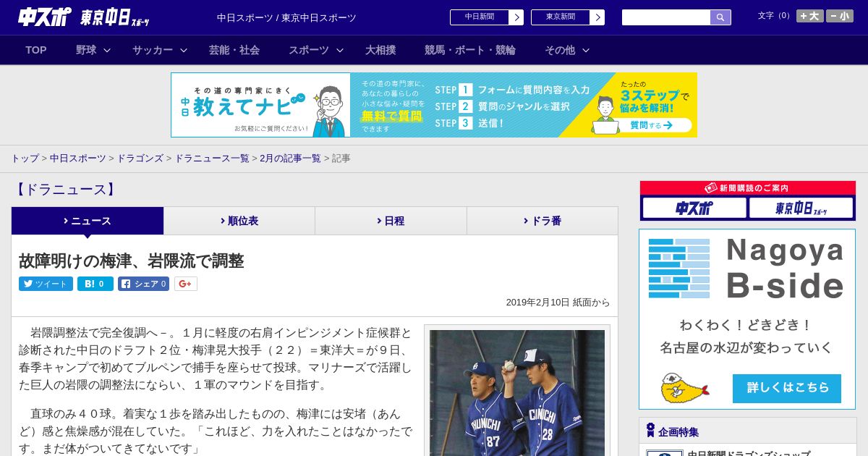This screenshot has height=456, width=868.
Task: Click the 企画特集 ribbon icon
Action: coord(650,431)
